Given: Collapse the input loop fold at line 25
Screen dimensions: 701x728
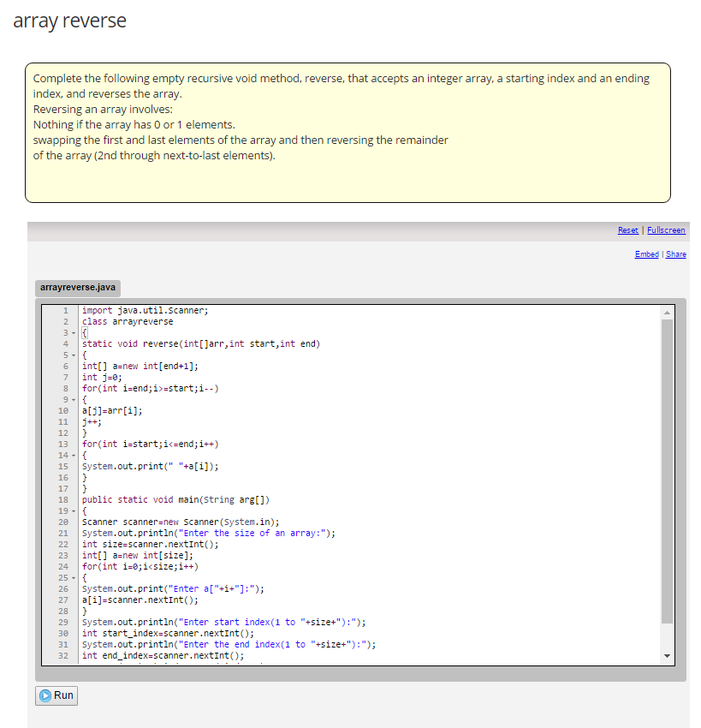Looking at the screenshot, I should coord(74,577).
